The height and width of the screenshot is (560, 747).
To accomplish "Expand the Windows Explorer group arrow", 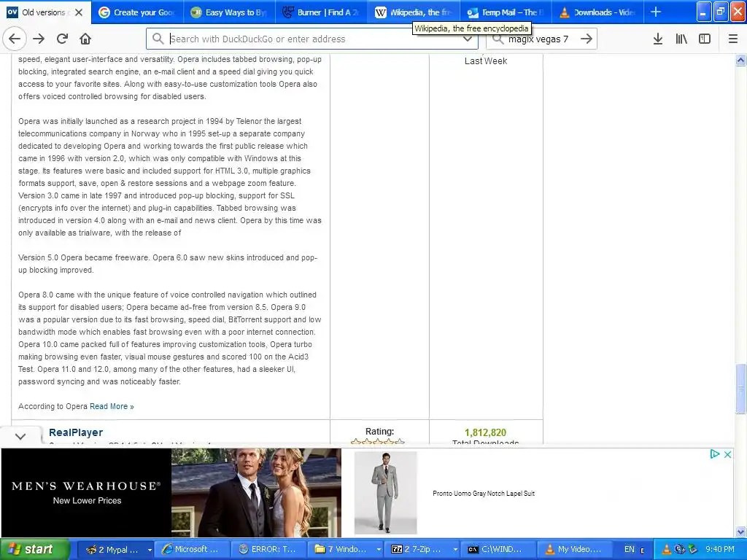I will [x=379, y=550].
